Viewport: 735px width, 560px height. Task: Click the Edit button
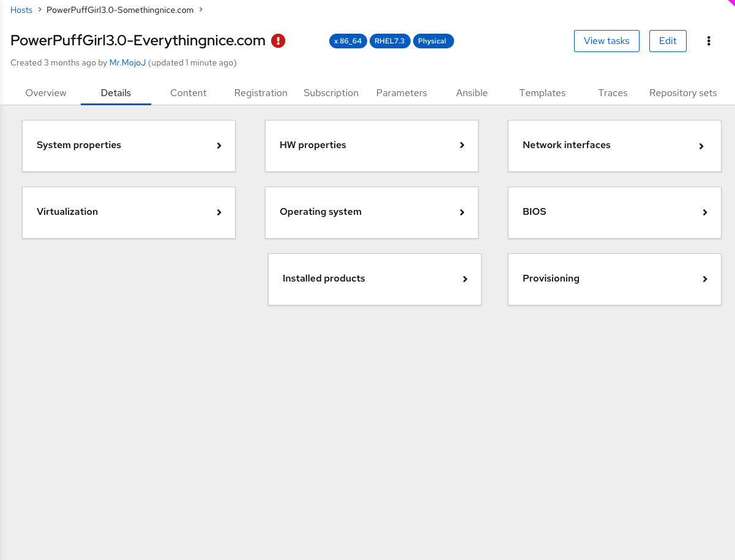(x=668, y=41)
